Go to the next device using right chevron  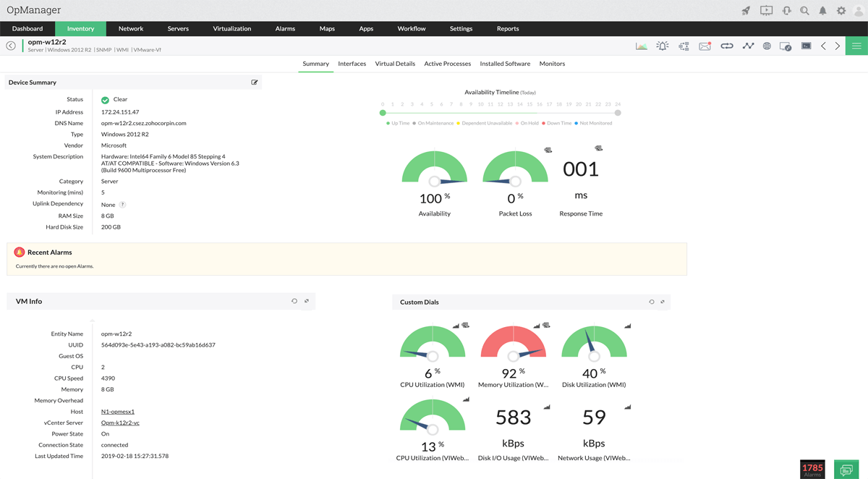pyautogui.click(x=837, y=45)
